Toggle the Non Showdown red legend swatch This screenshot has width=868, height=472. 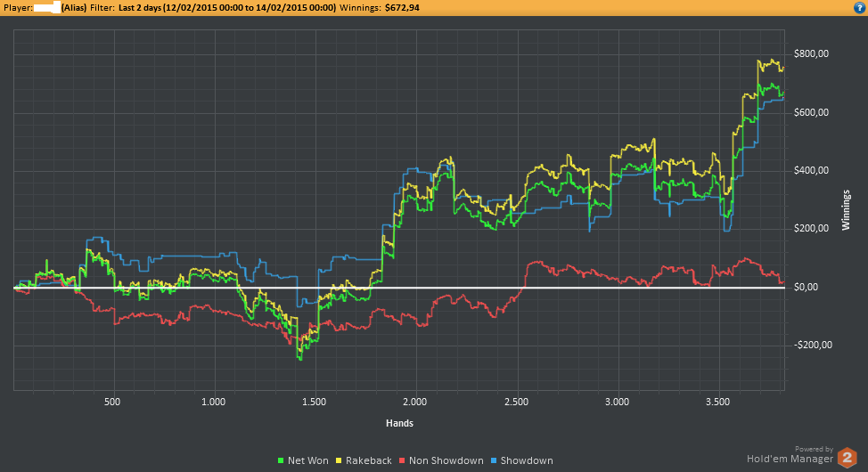pyautogui.click(x=403, y=460)
